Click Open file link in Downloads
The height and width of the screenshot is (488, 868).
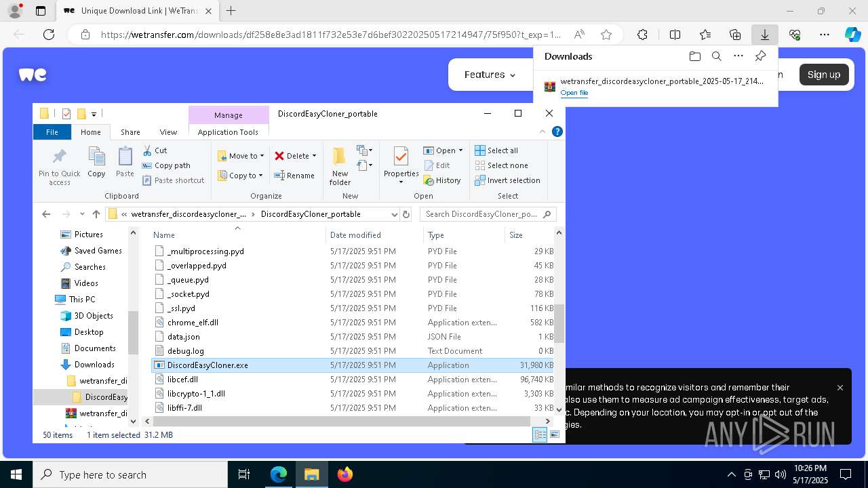574,93
